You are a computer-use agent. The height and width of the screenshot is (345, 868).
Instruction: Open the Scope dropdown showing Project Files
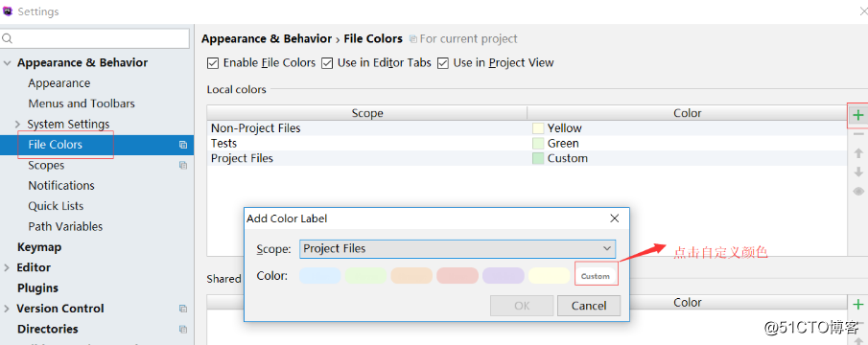click(457, 249)
